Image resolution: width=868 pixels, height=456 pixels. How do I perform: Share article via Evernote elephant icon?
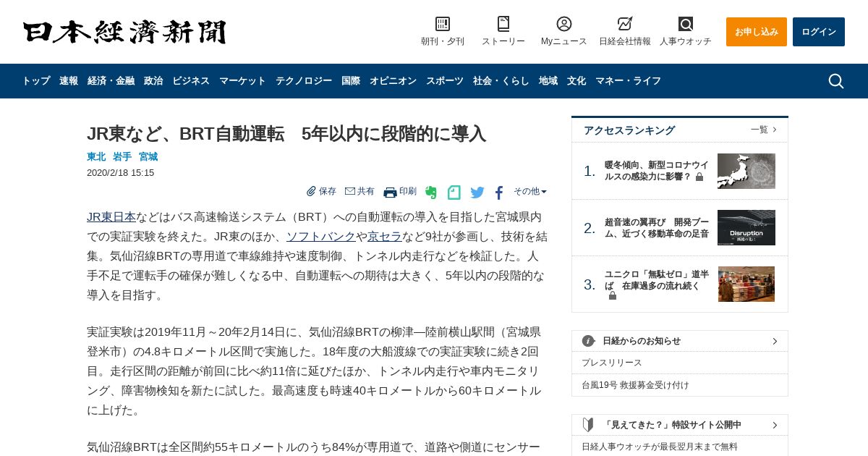click(431, 193)
